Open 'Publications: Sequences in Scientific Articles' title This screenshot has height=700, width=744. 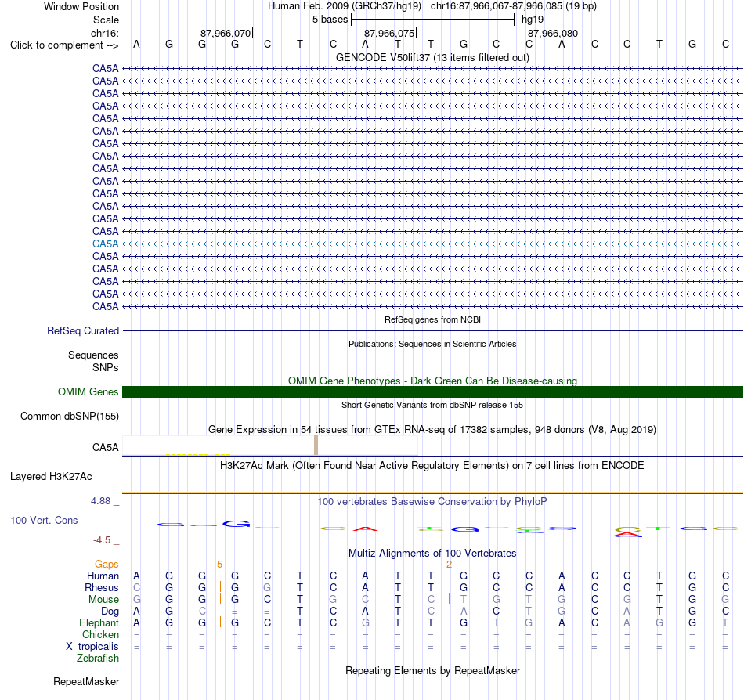coord(432,344)
